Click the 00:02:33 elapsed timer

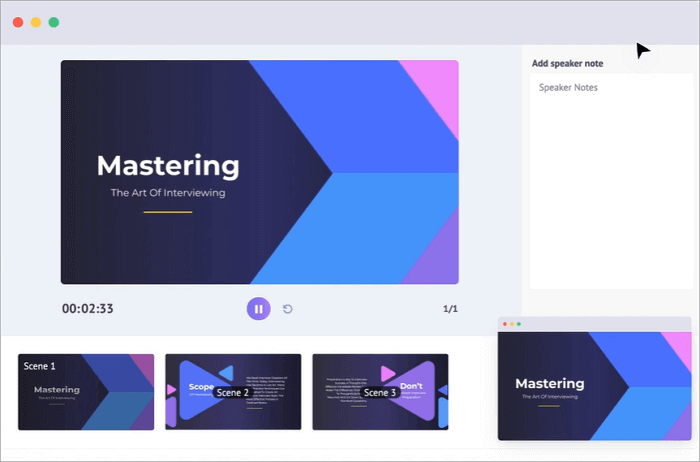click(x=88, y=309)
